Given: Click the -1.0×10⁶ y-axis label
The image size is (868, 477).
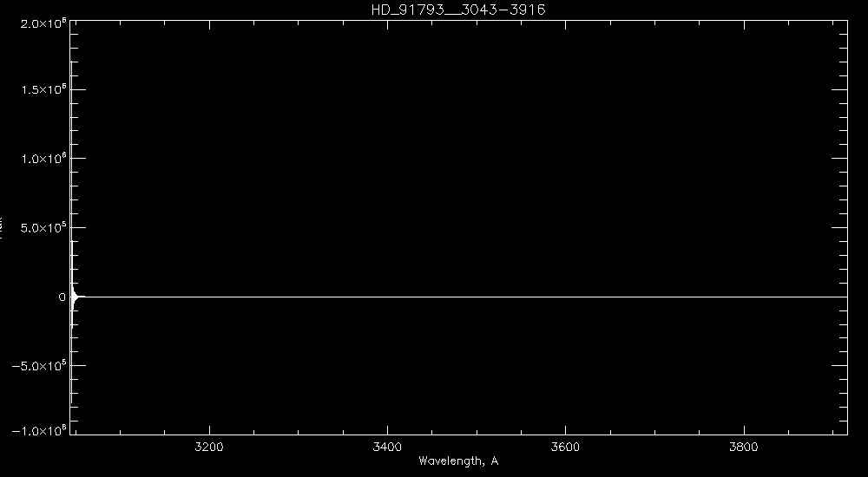Looking at the screenshot, I should point(40,430).
